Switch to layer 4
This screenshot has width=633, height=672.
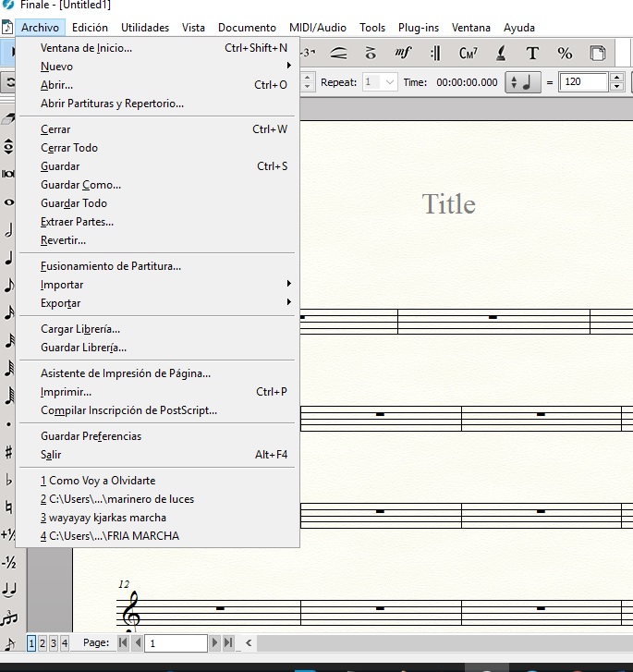tap(65, 642)
